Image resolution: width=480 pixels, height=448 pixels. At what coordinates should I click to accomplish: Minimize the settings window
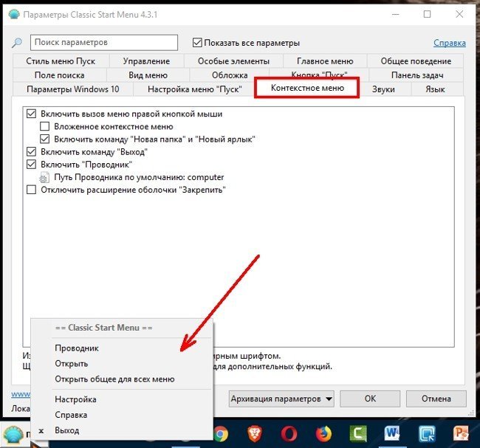coord(396,14)
